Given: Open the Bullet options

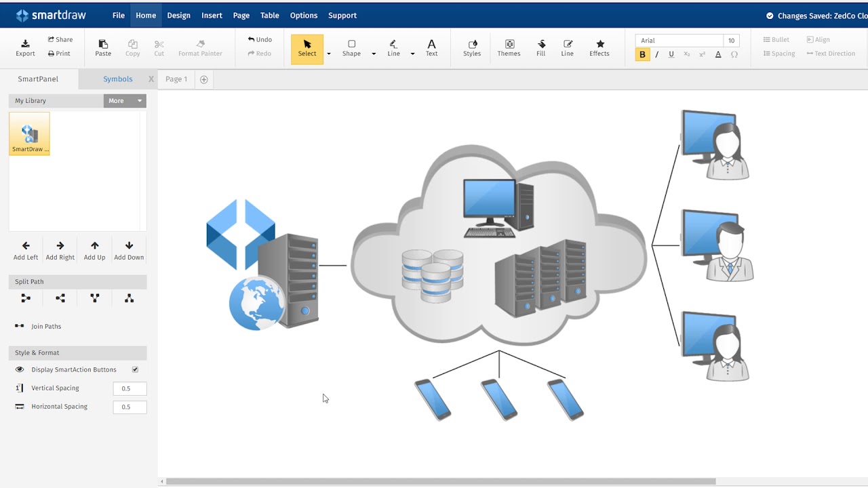Looking at the screenshot, I should (x=776, y=39).
